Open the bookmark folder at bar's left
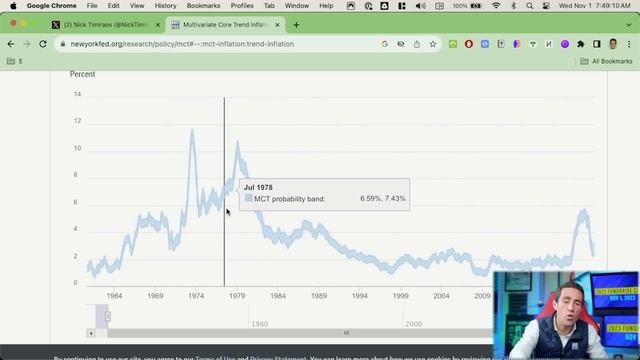The width and height of the screenshot is (640, 360). tap(14, 61)
